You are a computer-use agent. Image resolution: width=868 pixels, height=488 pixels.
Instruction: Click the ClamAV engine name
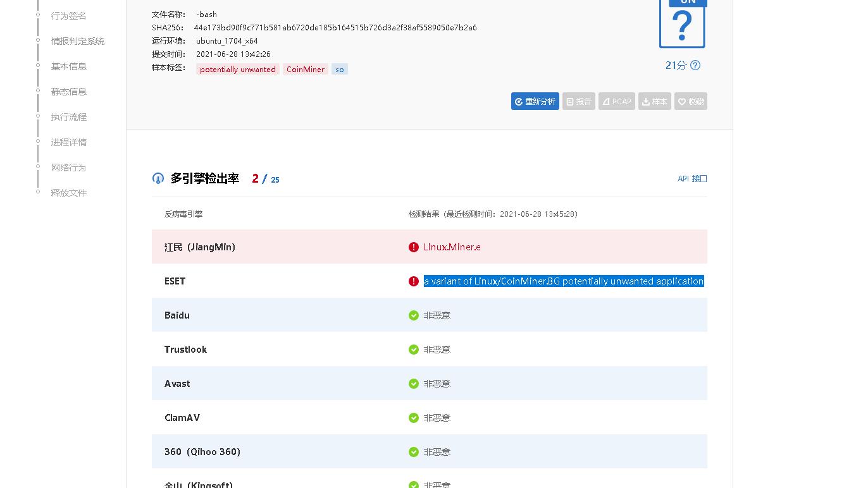pos(182,418)
